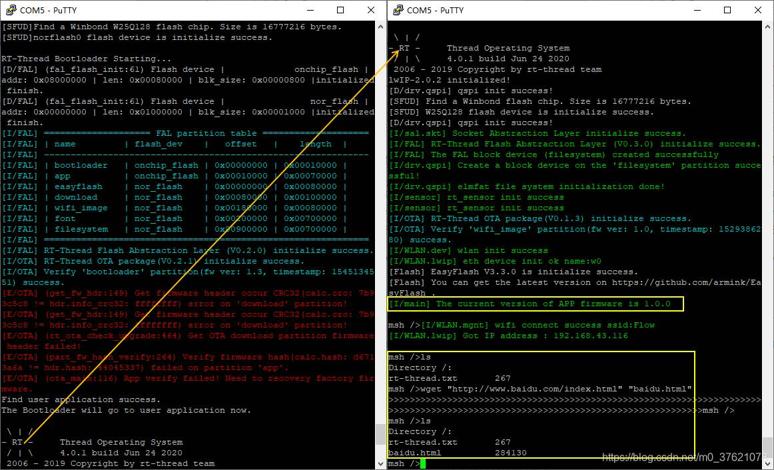Click the right window's 'COM5 - PuTTY' title text
The height and width of the screenshot is (470, 774).
[x=435, y=10]
